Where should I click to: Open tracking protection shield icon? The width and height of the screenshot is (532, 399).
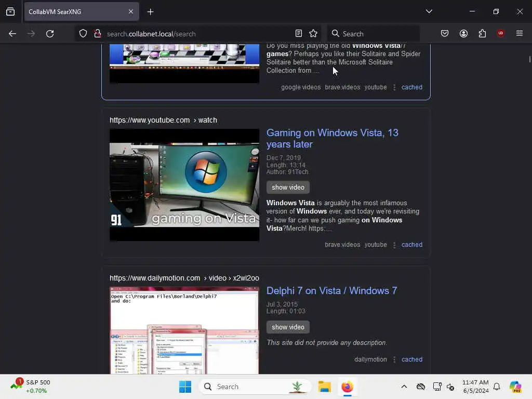tap(83, 34)
